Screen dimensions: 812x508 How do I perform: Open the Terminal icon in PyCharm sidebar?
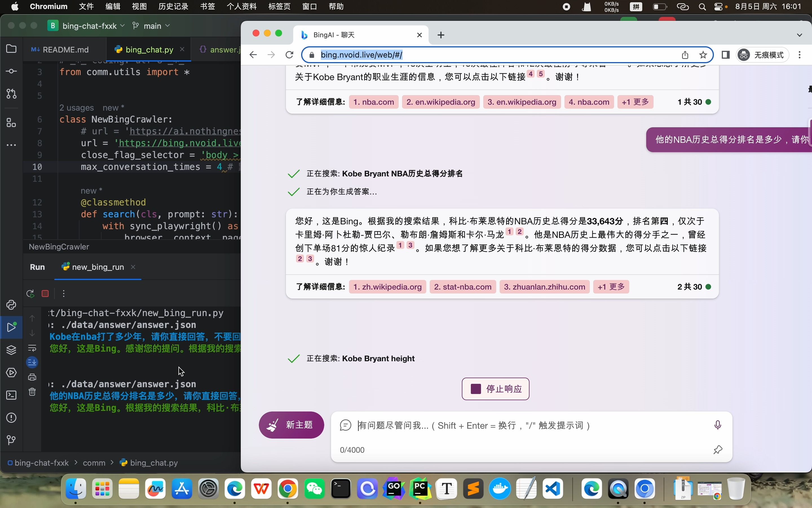tap(11, 395)
